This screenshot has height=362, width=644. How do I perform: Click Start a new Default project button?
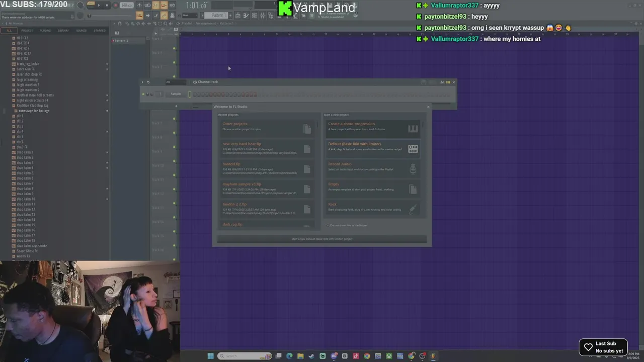coord(322,239)
